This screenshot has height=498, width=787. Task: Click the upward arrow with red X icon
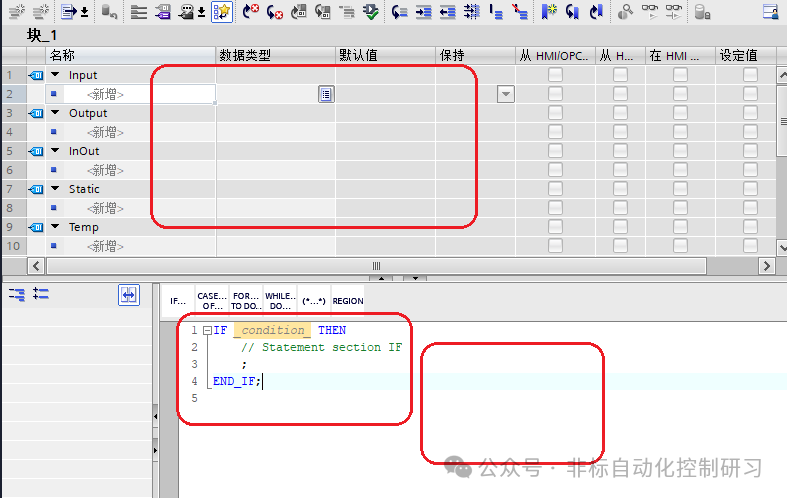250,12
